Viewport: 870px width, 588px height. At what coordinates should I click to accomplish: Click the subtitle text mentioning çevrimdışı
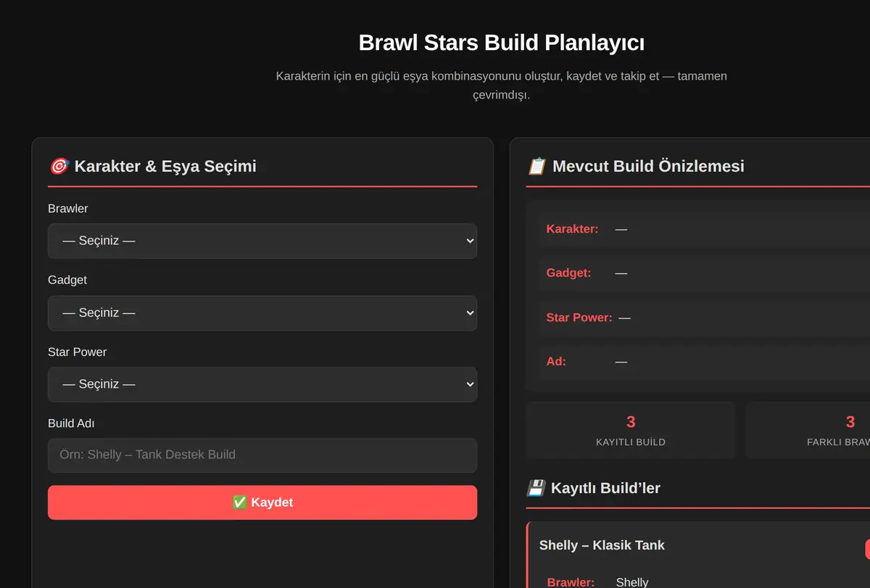coord(502,86)
